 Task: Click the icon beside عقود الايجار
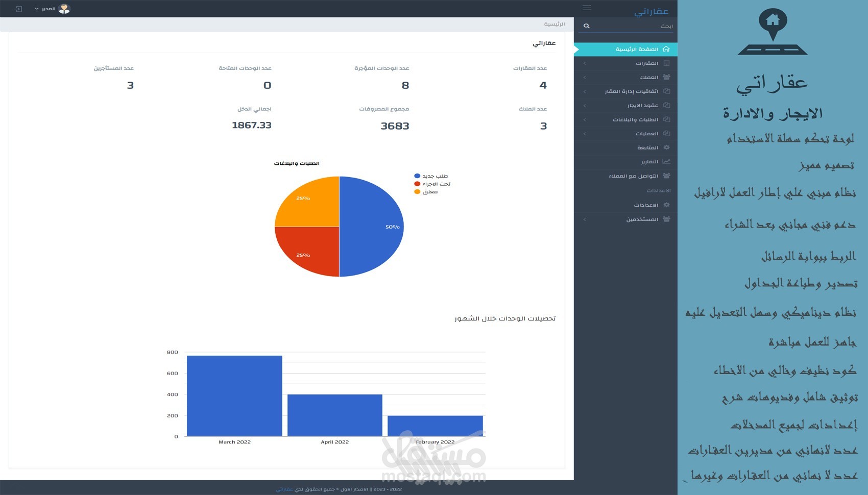tap(666, 105)
